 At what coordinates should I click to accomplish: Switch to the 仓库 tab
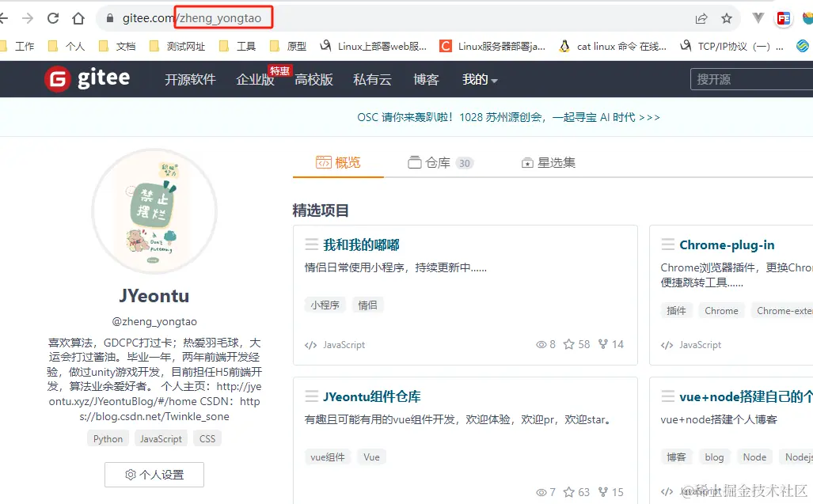(x=441, y=163)
